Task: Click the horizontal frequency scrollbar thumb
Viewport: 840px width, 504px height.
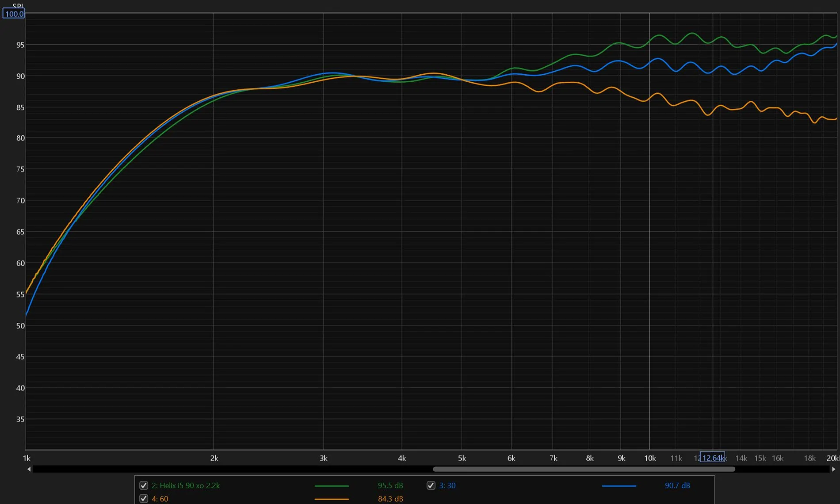Action: pyautogui.click(x=584, y=469)
